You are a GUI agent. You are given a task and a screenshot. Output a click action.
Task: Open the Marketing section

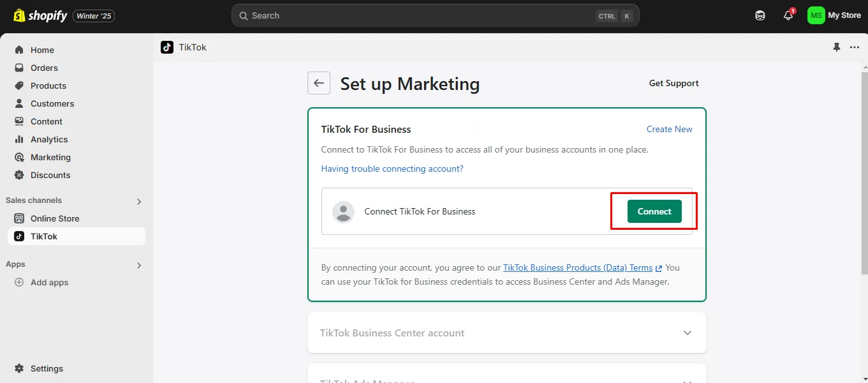[x=50, y=157]
